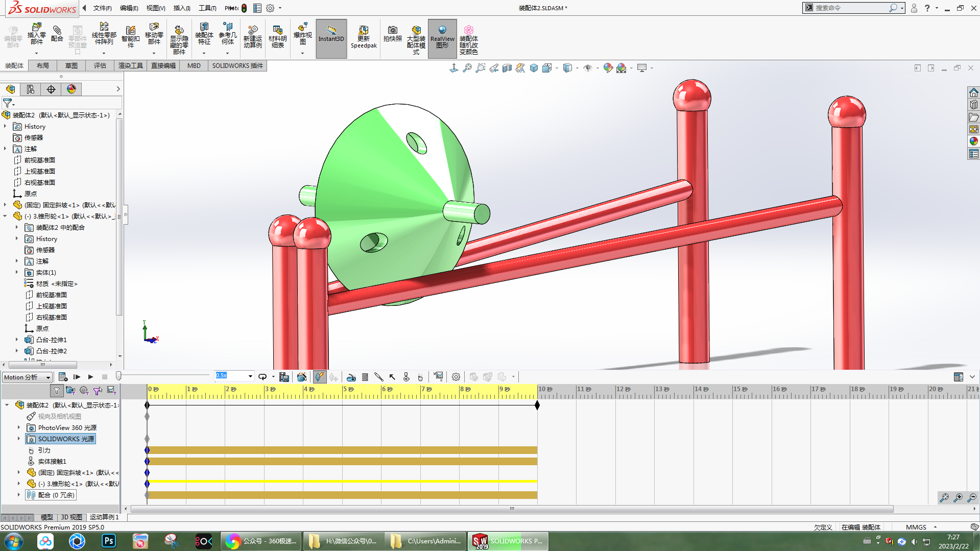Open the 材料明细表 bill of materials tool
Image resolution: width=980 pixels, height=551 pixels.
click(277, 37)
